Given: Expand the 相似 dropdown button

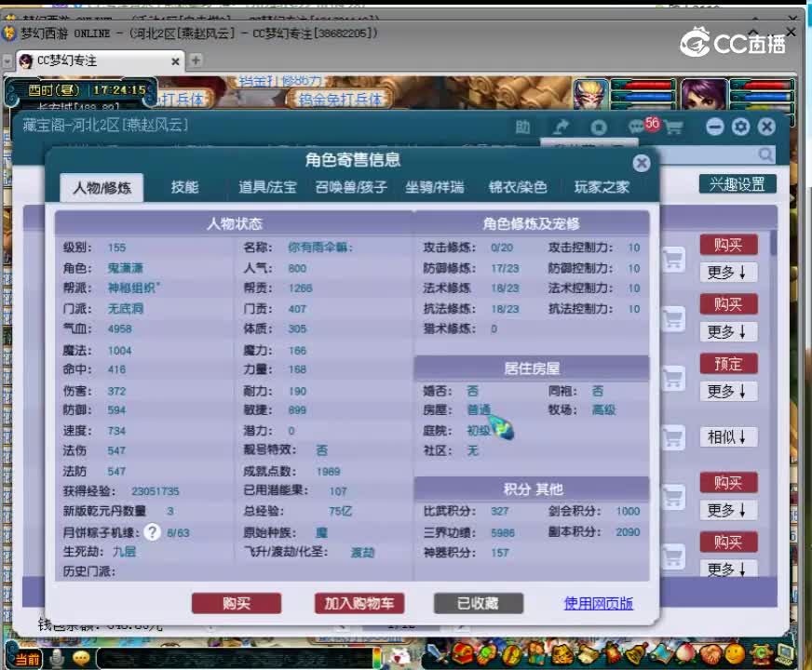Looking at the screenshot, I should click(x=728, y=437).
